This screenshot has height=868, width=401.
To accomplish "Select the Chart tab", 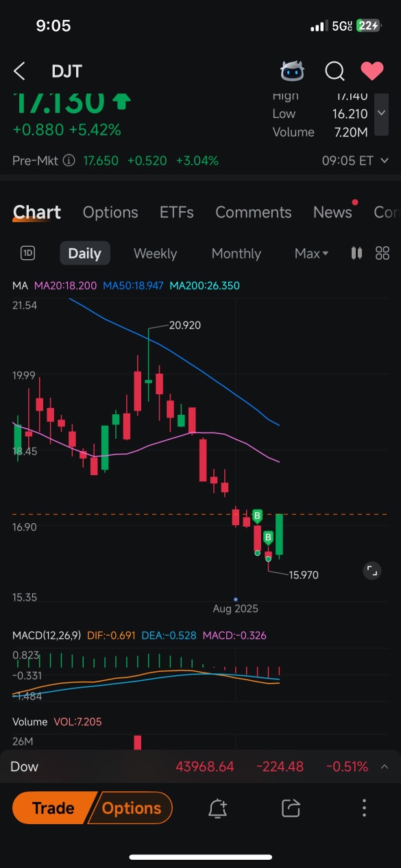I will [37, 213].
